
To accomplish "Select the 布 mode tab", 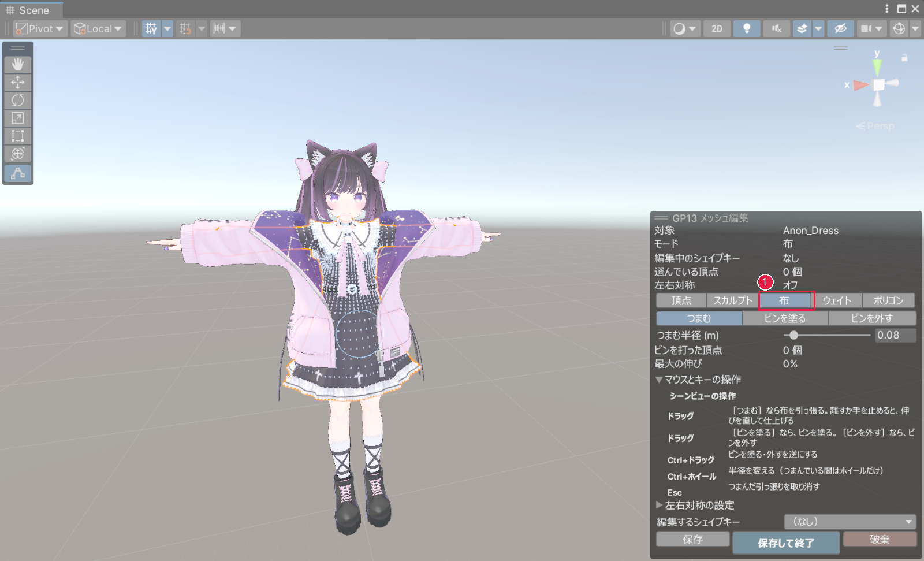I will pyautogui.click(x=784, y=300).
